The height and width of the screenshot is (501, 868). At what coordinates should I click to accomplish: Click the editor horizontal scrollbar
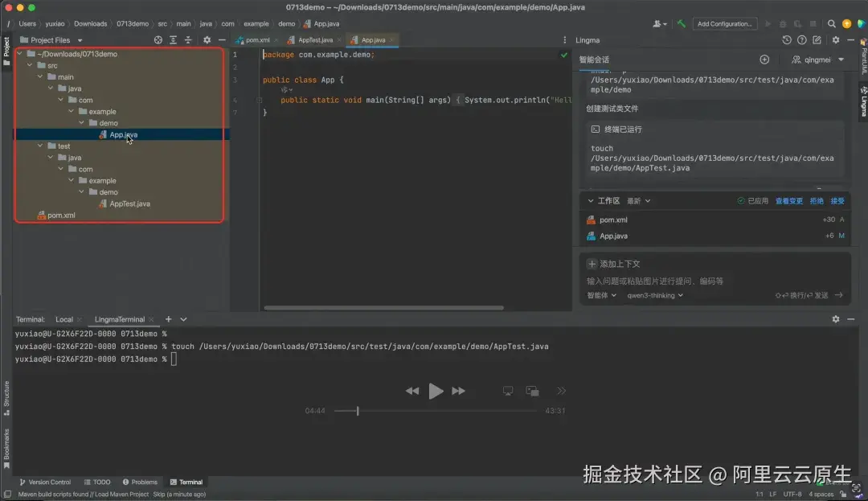pos(383,308)
